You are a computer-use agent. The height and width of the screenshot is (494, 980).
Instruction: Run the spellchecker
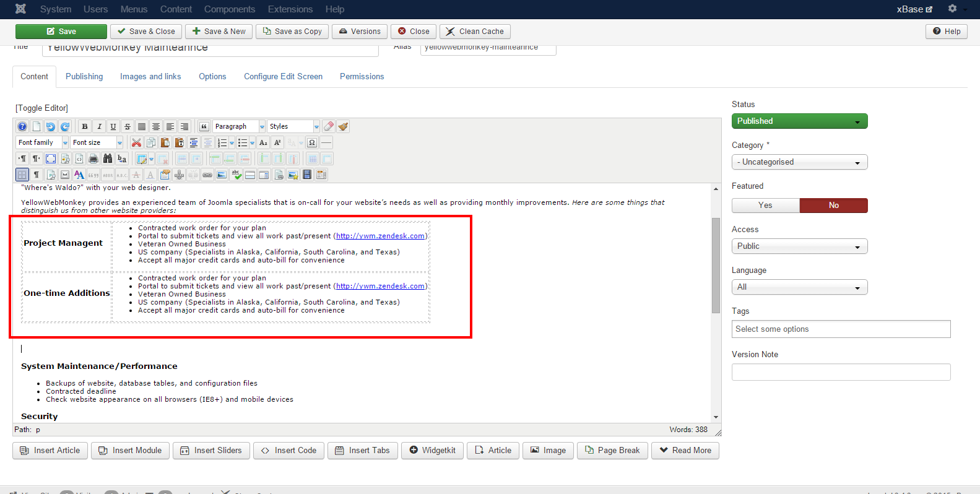pyautogui.click(x=236, y=175)
